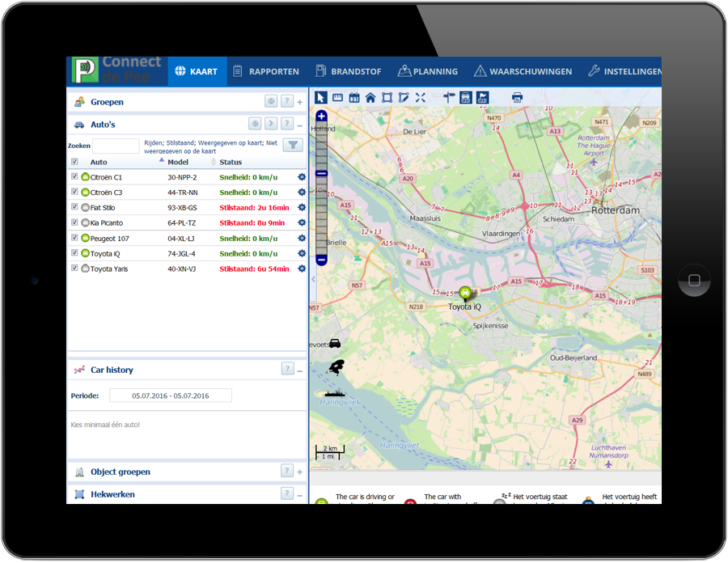Collapse the Auto's panel with minus

300,125
